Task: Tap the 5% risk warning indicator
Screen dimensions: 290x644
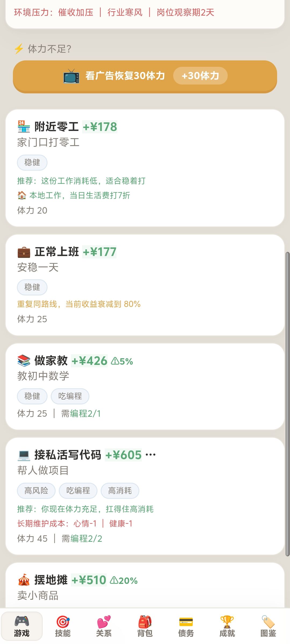Action: pyautogui.click(x=122, y=361)
